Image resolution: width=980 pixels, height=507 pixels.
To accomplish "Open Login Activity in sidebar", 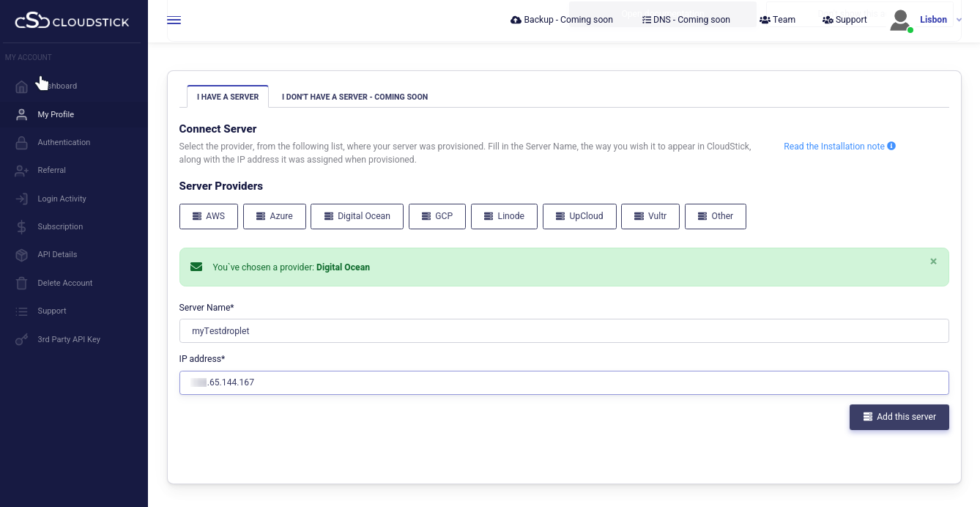I will point(62,199).
